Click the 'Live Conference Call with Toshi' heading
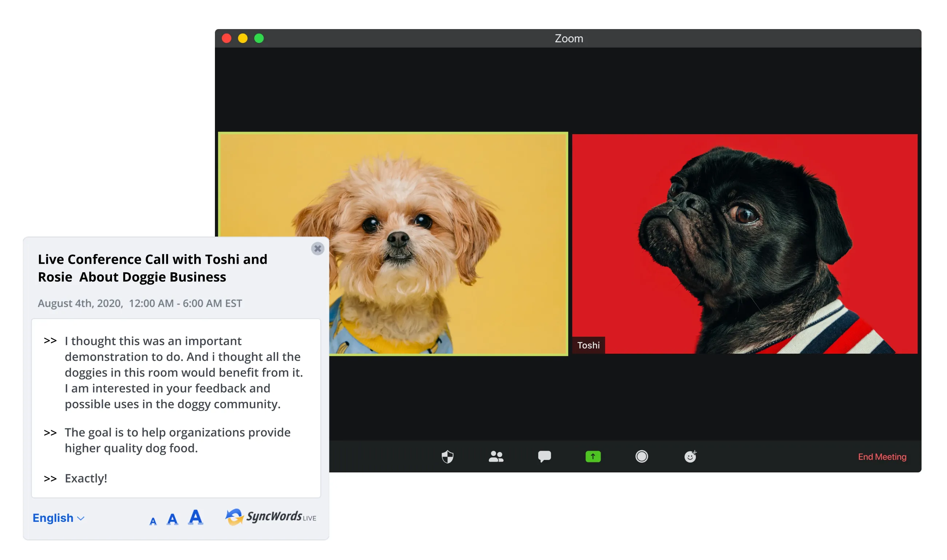Screen dimensions: 947x560 (x=152, y=268)
